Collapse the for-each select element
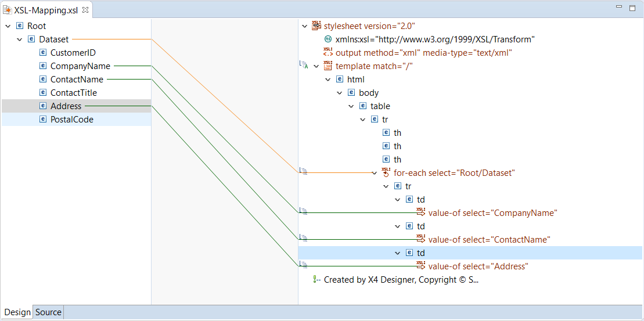 [x=375, y=173]
